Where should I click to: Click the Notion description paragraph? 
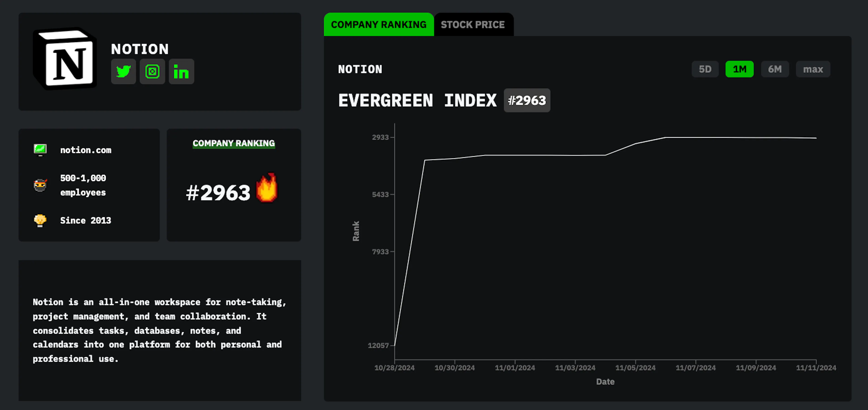tap(159, 330)
